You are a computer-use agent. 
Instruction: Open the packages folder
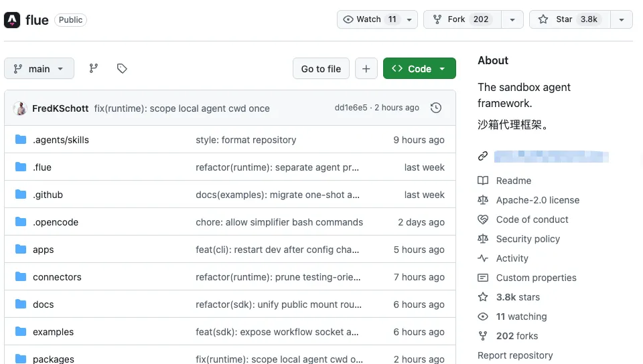point(54,359)
